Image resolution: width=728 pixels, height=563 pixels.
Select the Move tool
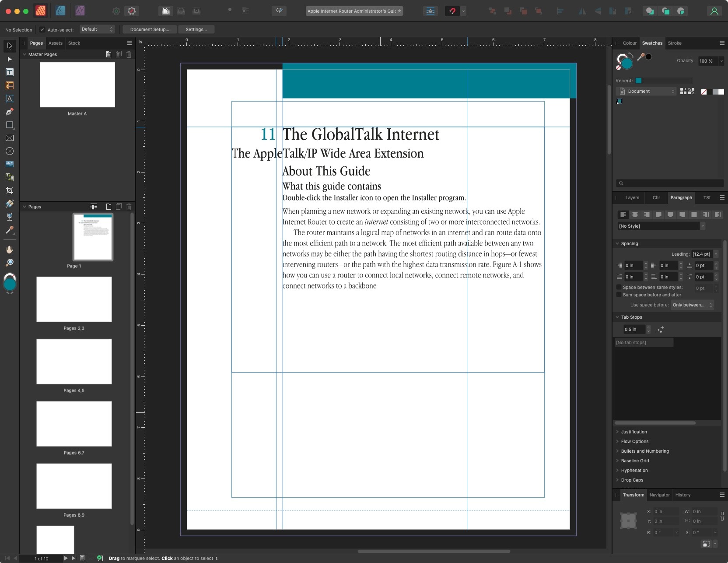point(10,46)
